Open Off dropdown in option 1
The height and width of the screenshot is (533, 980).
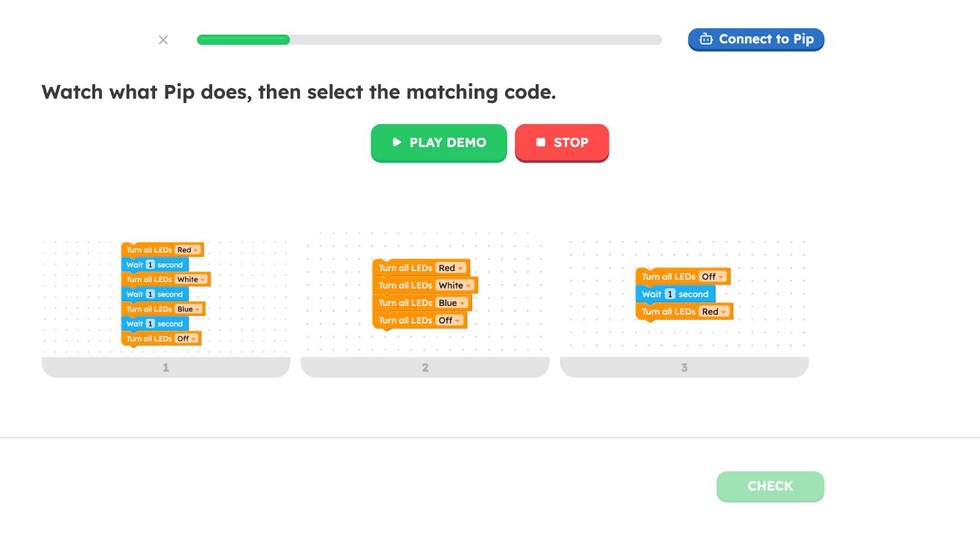pos(187,338)
